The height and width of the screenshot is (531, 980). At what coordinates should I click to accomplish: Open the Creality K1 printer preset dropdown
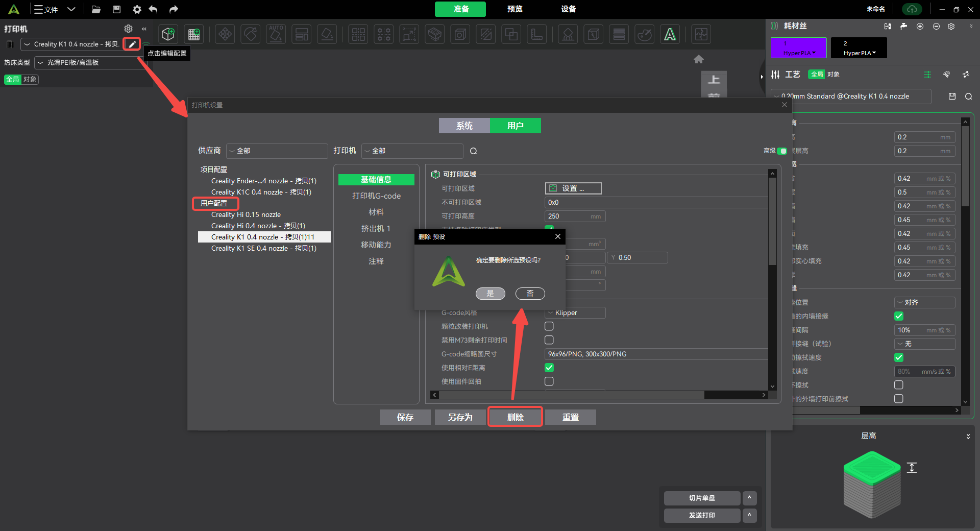click(x=72, y=44)
